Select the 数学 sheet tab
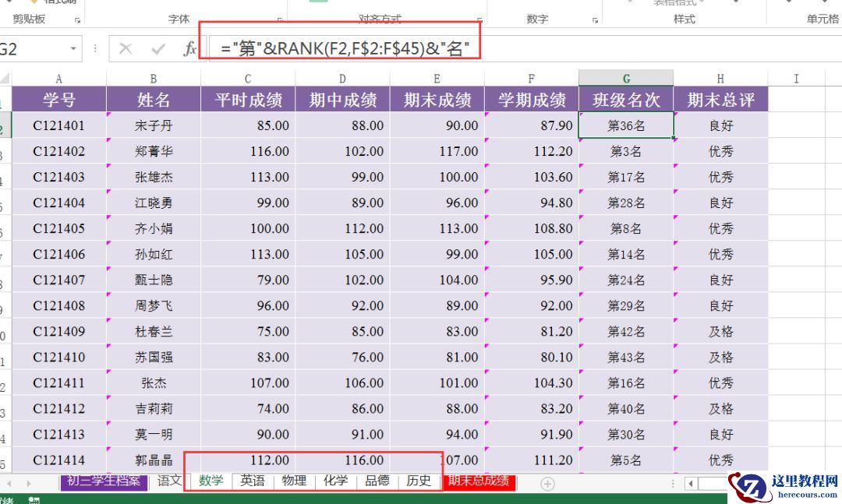 (210, 481)
